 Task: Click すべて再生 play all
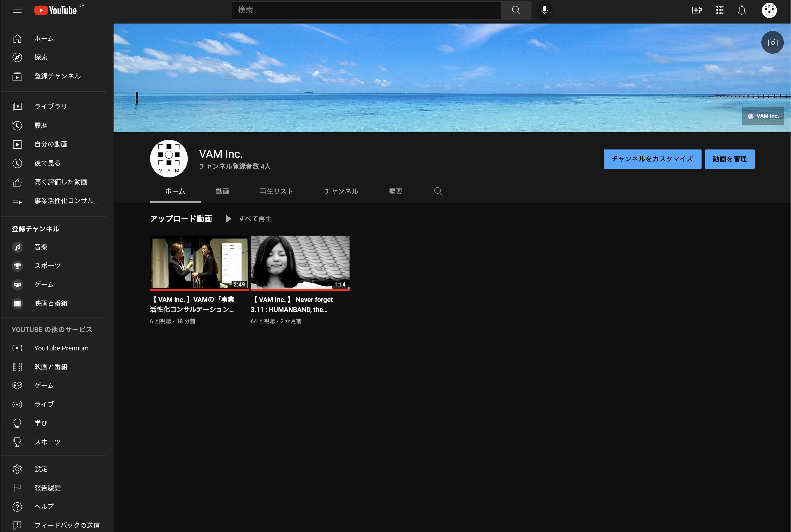tap(249, 219)
